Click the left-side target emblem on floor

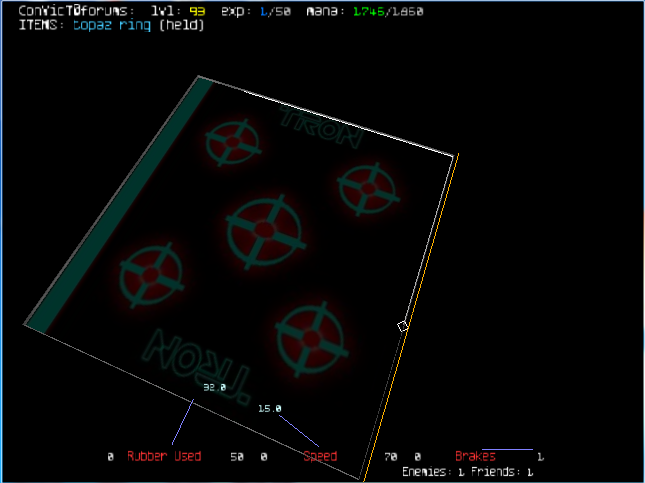pyautogui.click(x=151, y=271)
